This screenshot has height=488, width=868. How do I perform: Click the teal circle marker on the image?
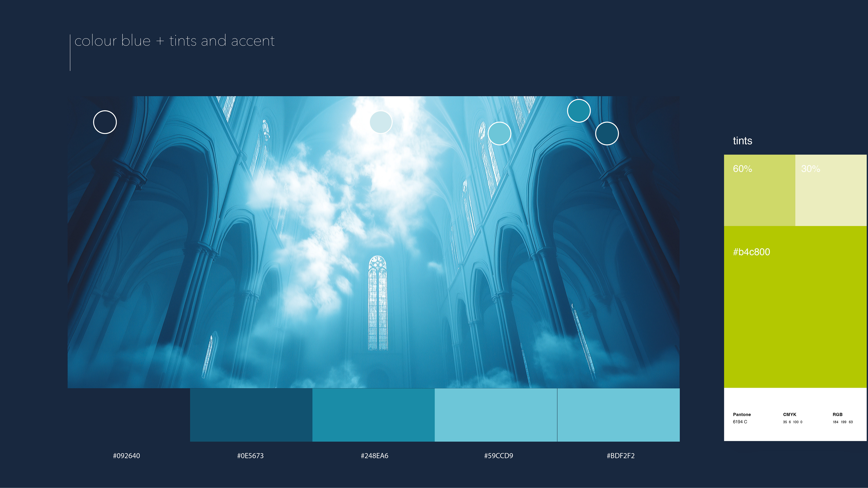579,111
